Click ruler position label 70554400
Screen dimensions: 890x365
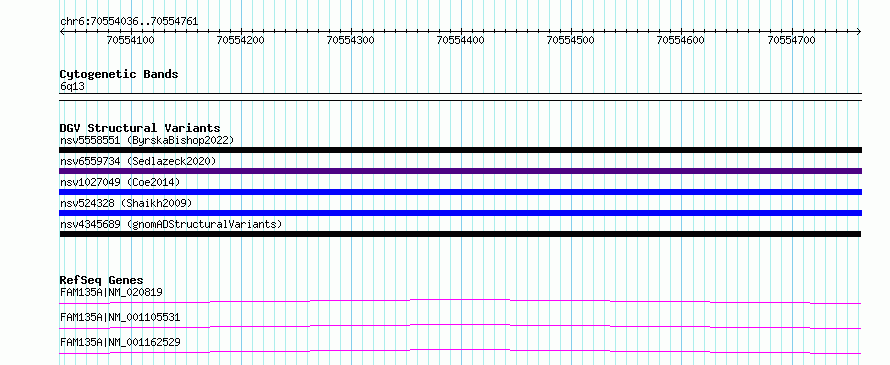(460, 40)
